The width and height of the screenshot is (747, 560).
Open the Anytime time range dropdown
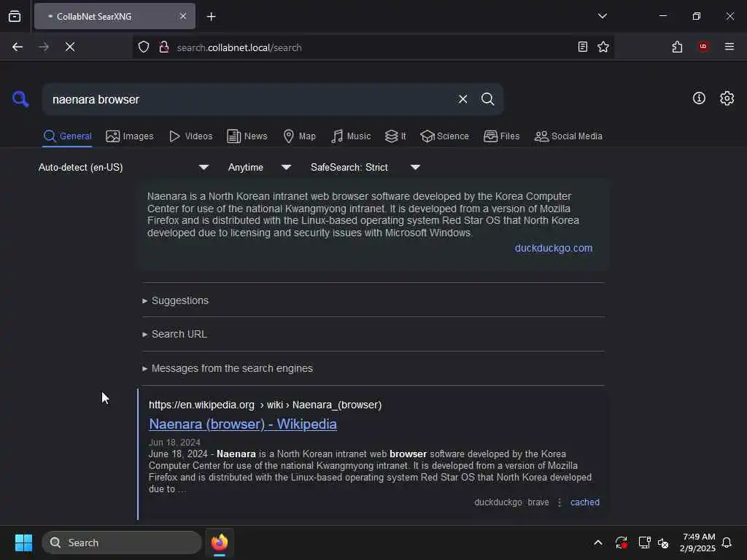click(259, 168)
